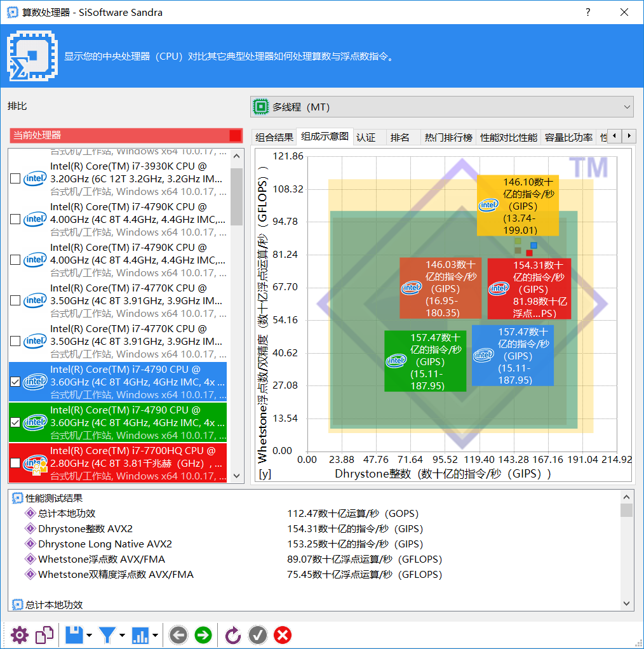Select the Whetstone浮点数 AVX/FMA row
The height and width of the screenshot is (649, 644).
(x=314, y=559)
